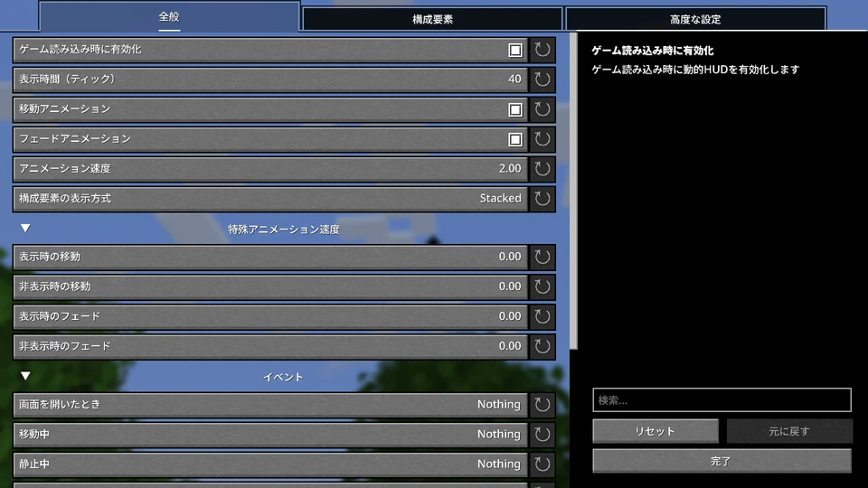Switch to 高度な設定 tab
This screenshot has width=868, height=488.
click(x=695, y=19)
